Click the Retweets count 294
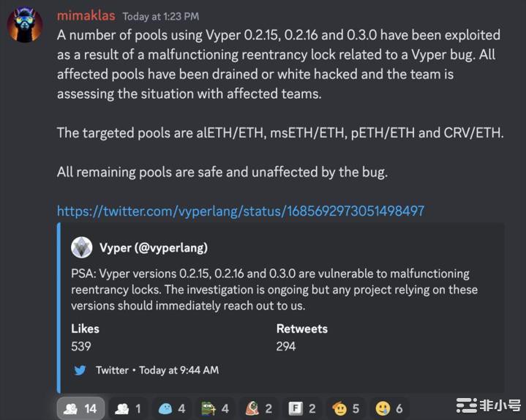Viewport: 526px width, 420px height. [x=286, y=346]
